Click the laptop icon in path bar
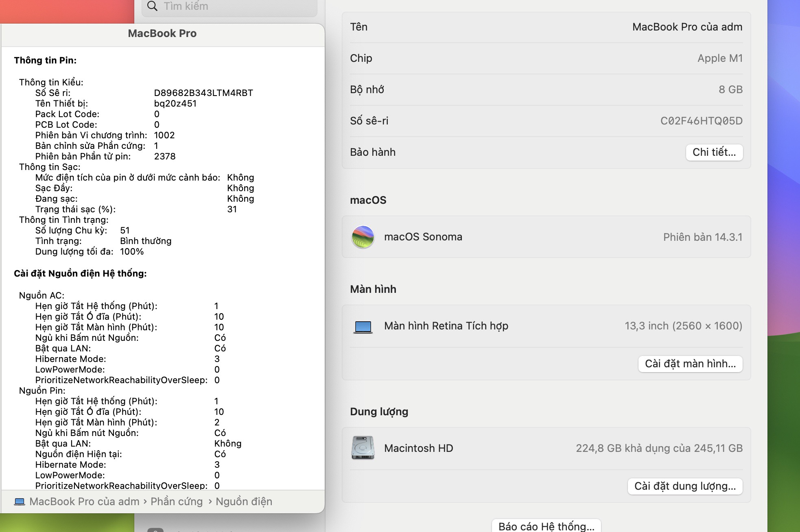Image resolution: width=800 pixels, height=532 pixels. tap(20, 501)
